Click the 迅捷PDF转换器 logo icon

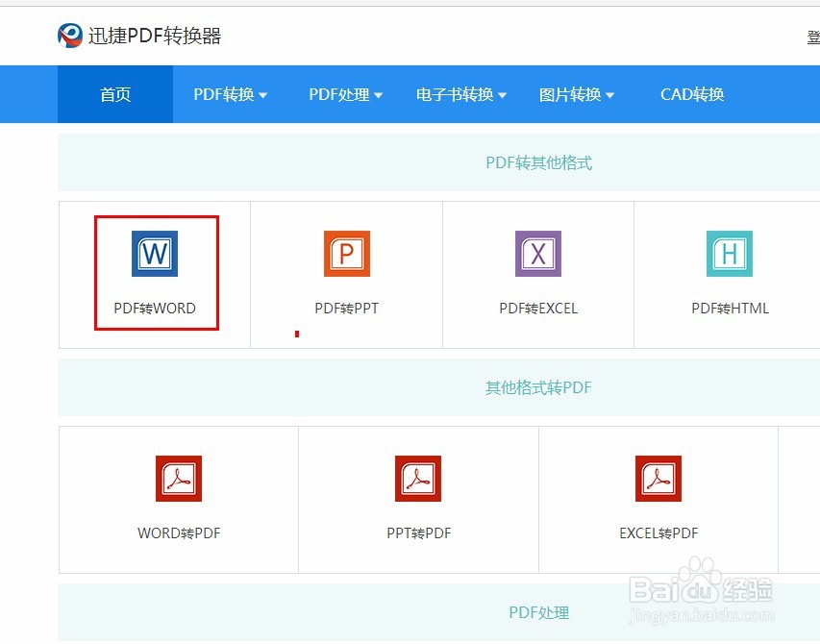[70, 36]
